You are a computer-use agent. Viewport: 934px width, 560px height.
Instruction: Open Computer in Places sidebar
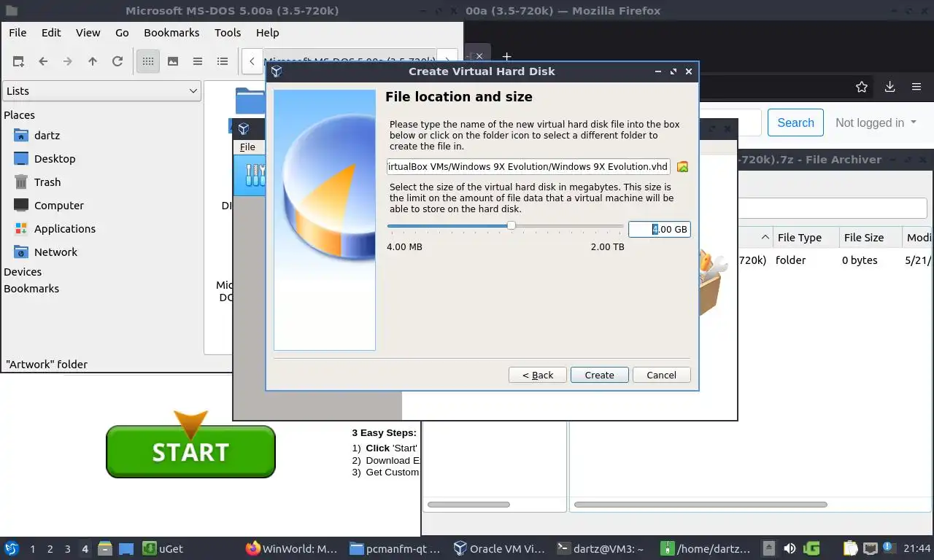click(59, 206)
